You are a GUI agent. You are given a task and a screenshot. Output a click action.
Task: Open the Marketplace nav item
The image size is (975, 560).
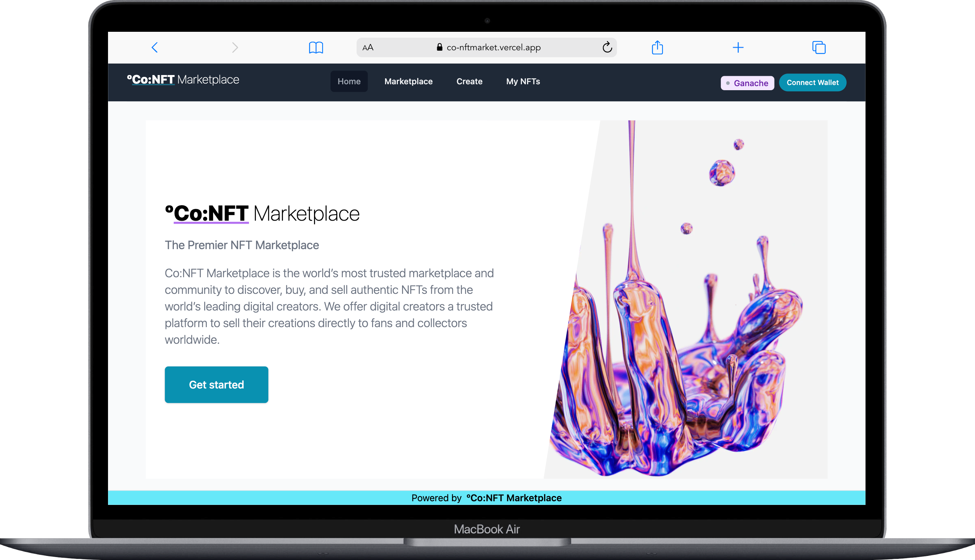tap(408, 81)
